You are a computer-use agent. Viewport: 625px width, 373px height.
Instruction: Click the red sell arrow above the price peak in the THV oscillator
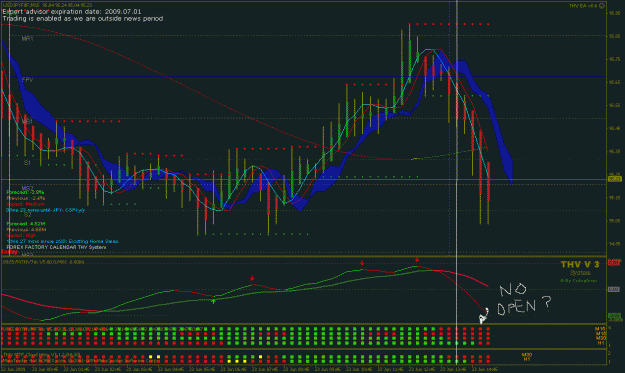pos(417,259)
